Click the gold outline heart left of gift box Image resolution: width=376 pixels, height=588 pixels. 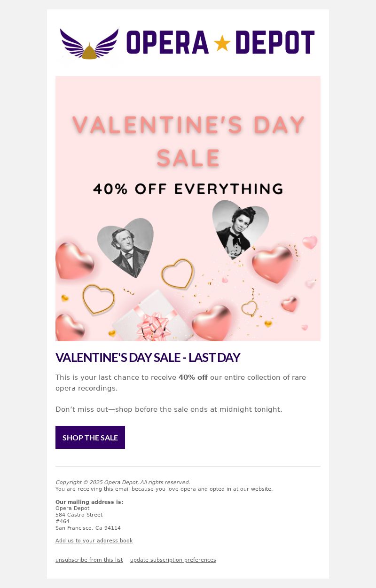point(98,299)
